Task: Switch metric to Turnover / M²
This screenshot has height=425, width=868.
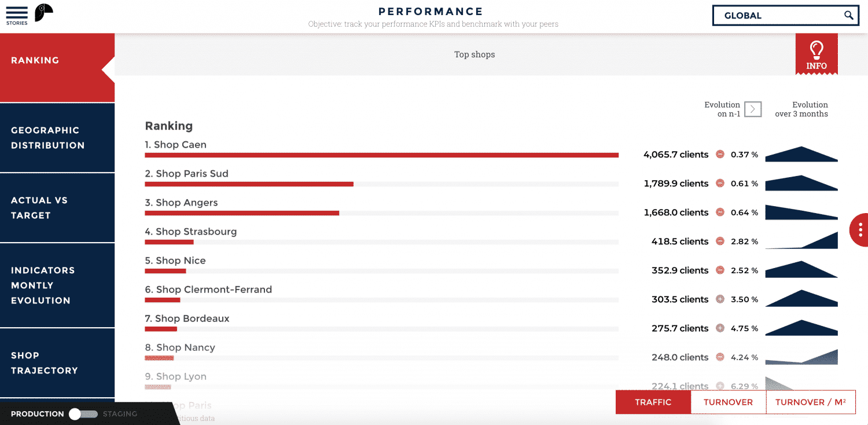Action: [x=810, y=402]
